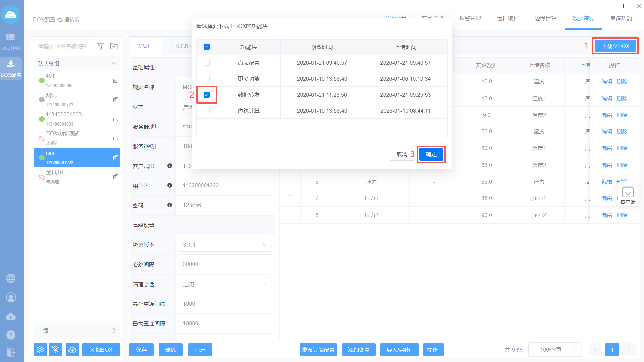Click the crossed-out wifi signal icon button
The width and height of the screenshot is (644, 362).
(x=56, y=350)
